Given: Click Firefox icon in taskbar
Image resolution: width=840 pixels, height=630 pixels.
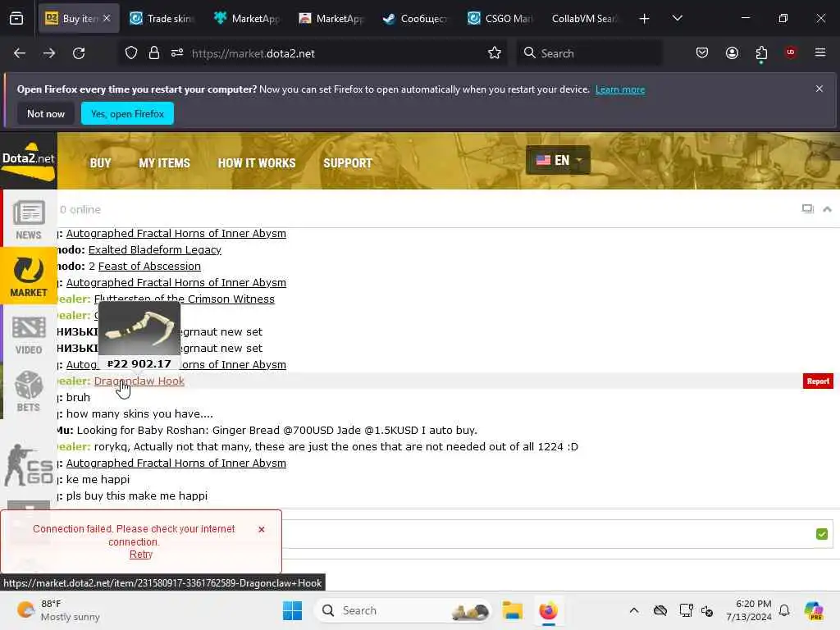Looking at the screenshot, I should coord(548,610).
